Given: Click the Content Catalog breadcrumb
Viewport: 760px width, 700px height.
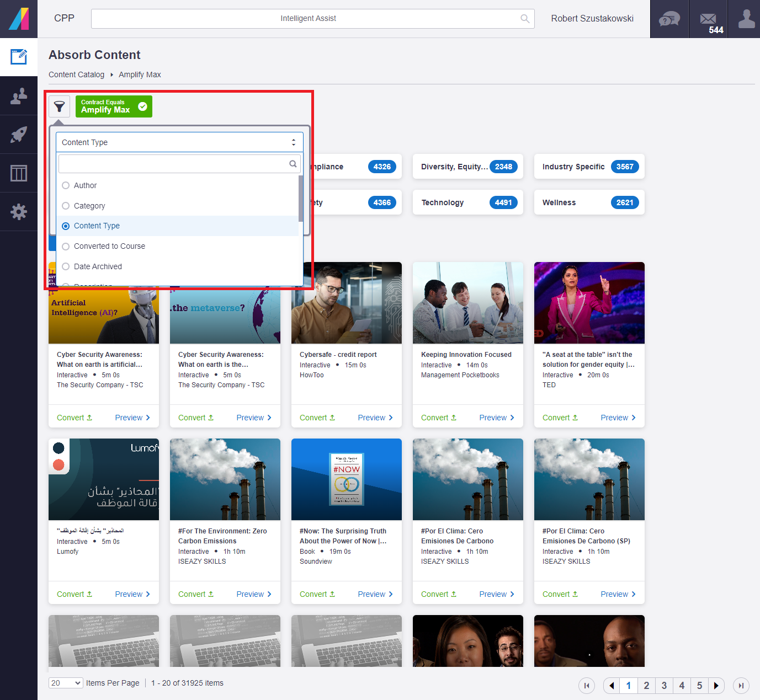Looking at the screenshot, I should [x=76, y=74].
